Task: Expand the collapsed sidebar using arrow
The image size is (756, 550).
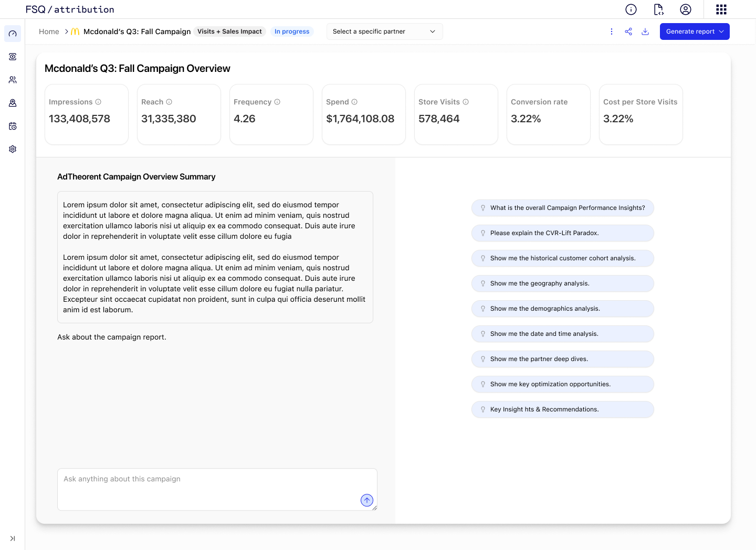Action: coord(13,538)
